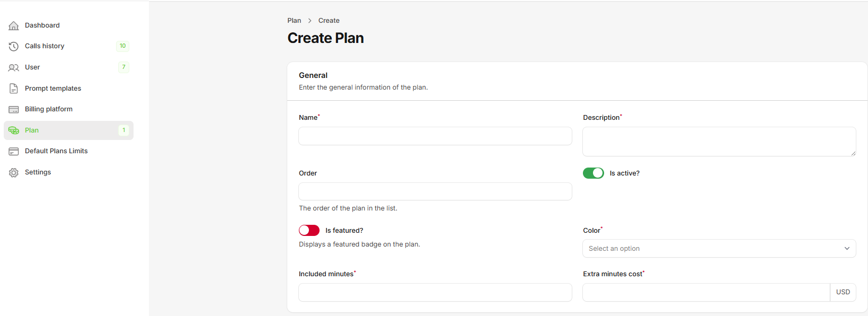Screen dimensions: 868x316
Task: Open the Color 'Select an option' dropdown
Action: tap(719, 248)
